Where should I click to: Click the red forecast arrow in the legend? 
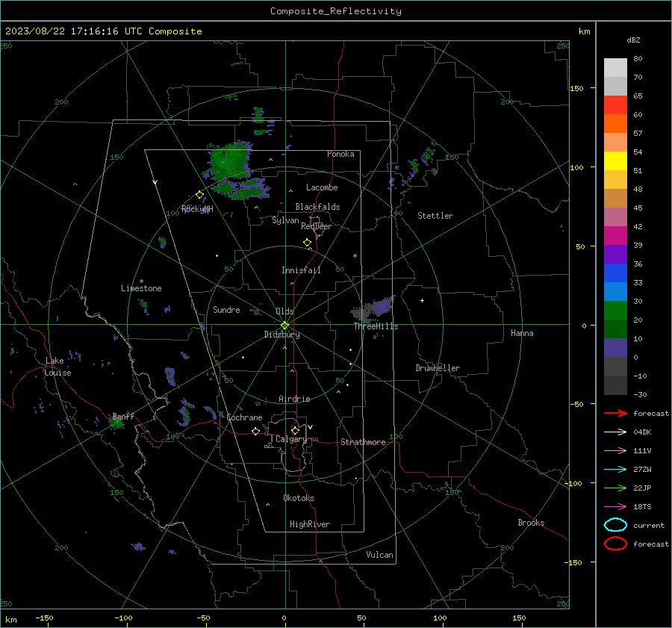[615, 413]
